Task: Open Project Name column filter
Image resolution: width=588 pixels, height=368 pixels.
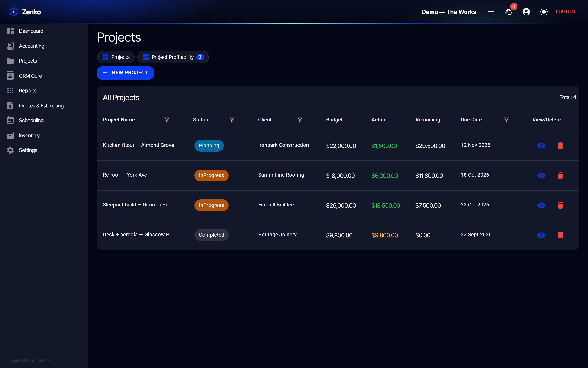Action: 167,120
